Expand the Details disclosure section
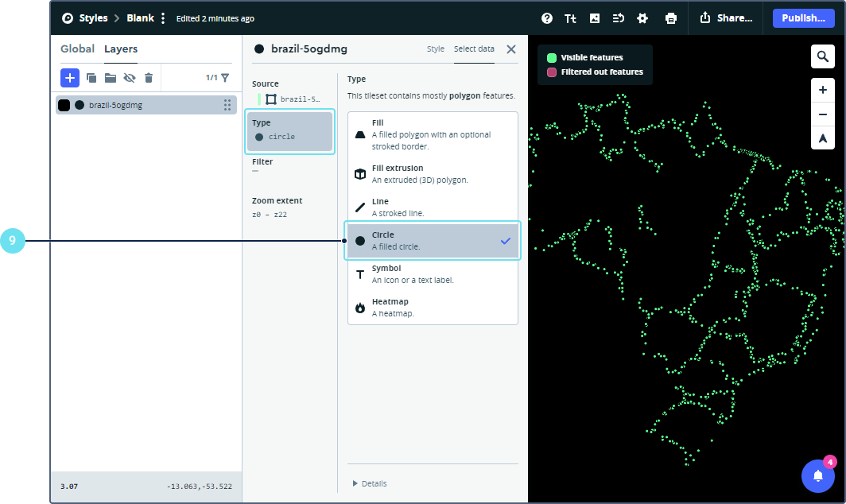This screenshot has width=846, height=504. click(370, 483)
